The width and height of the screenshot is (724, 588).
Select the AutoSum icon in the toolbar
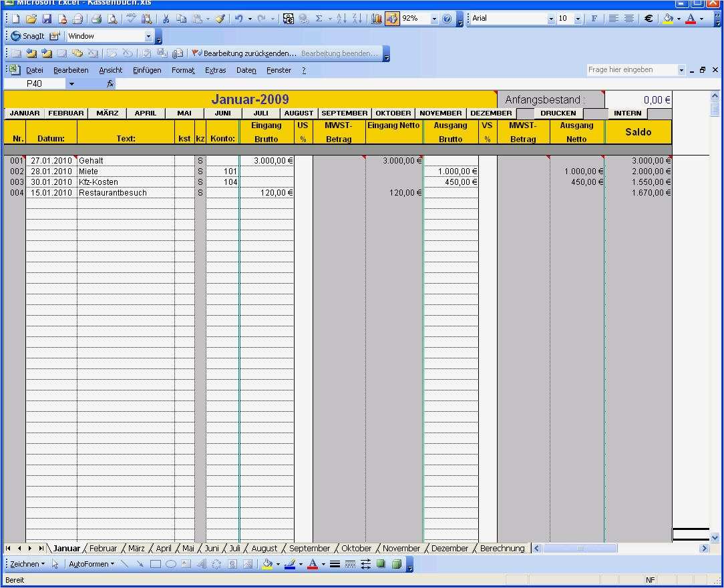click(319, 19)
